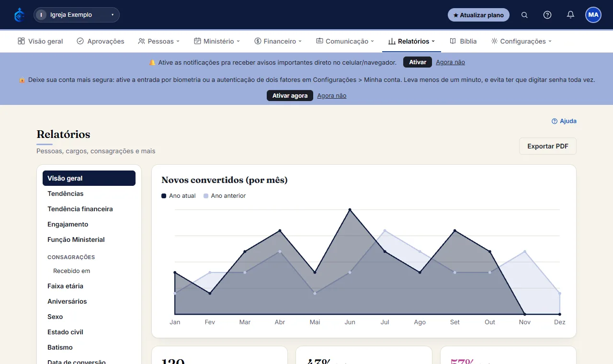Select Batismo report in sidebar
This screenshot has width=613, height=364.
89,347
